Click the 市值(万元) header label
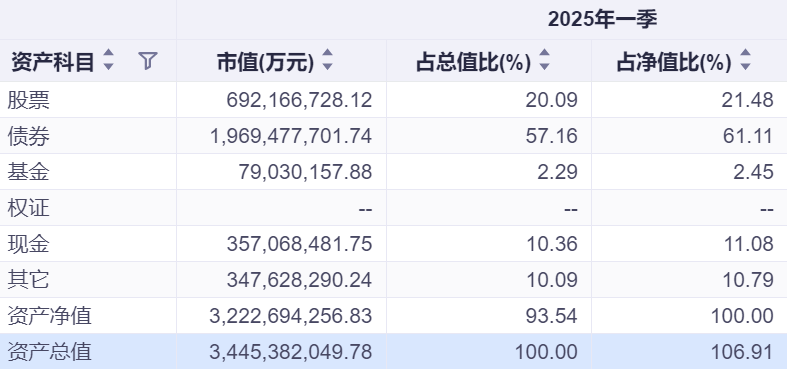 click(x=266, y=62)
